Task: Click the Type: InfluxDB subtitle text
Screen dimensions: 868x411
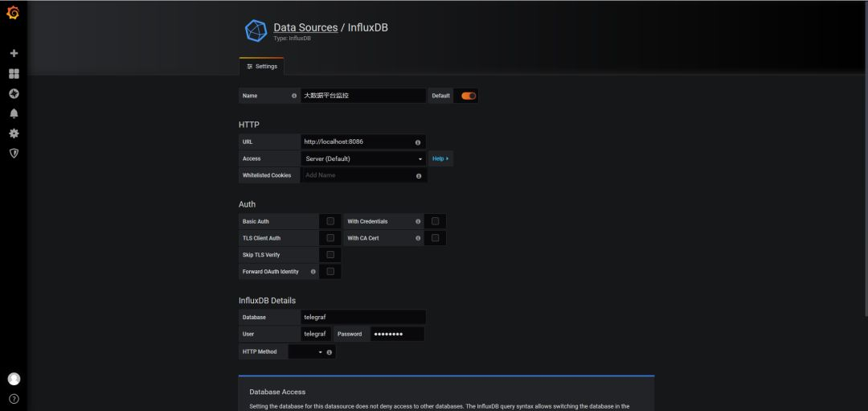Action: (x=293, y=39)
